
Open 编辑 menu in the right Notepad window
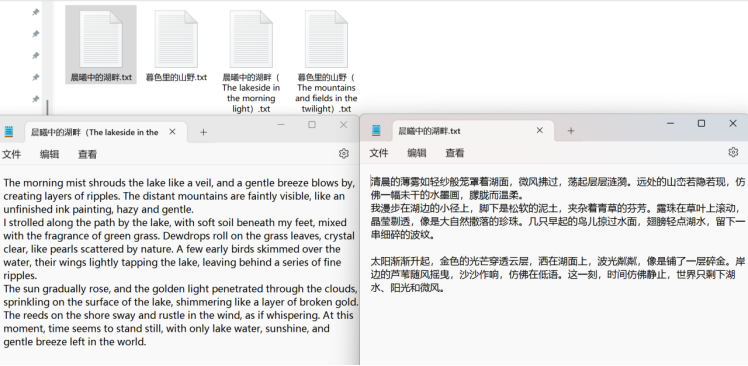tap(417, 153)
